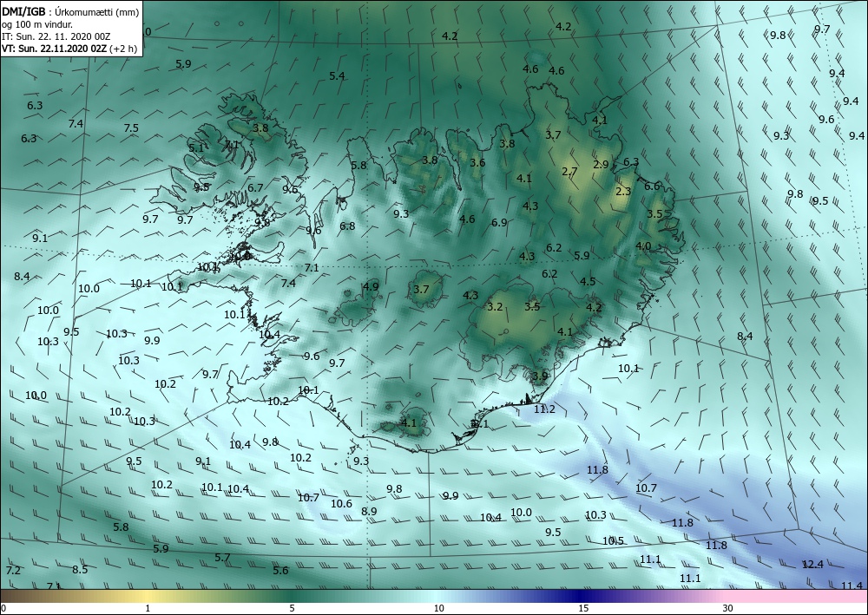The image size is (868, 615).
Task: Click the colour scale label '1'
Action: (x=148, y=608)
